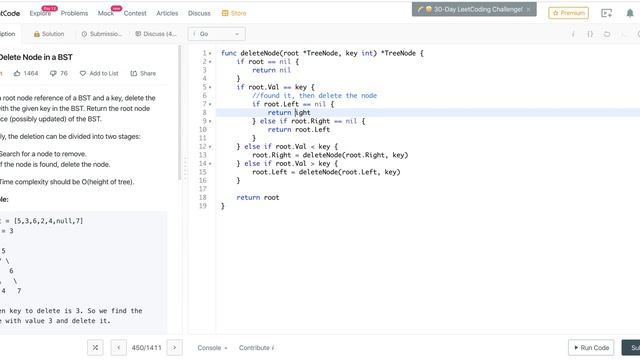Viewport: 640px width, 360px height.
Task: Click the thumbs-down 76 icon
Action: [53, 73]
